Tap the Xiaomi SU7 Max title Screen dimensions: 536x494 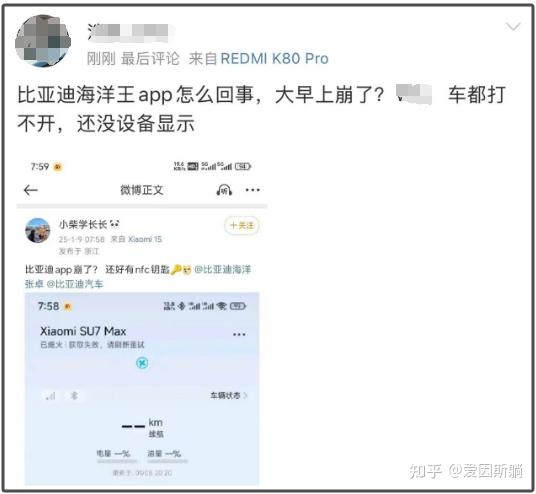pos(83,331)
